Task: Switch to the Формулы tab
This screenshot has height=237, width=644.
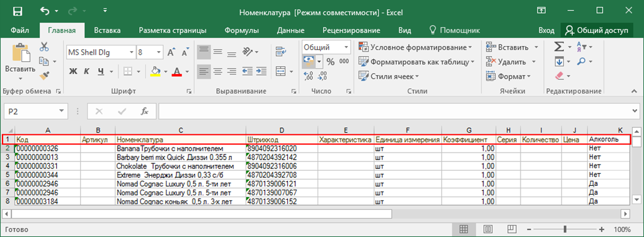Action: pyautogui.click(x=241, y=30)
